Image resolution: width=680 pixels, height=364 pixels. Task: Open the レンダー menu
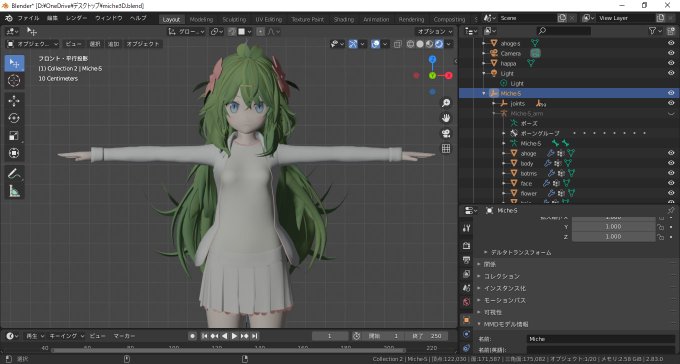point(76,18)
